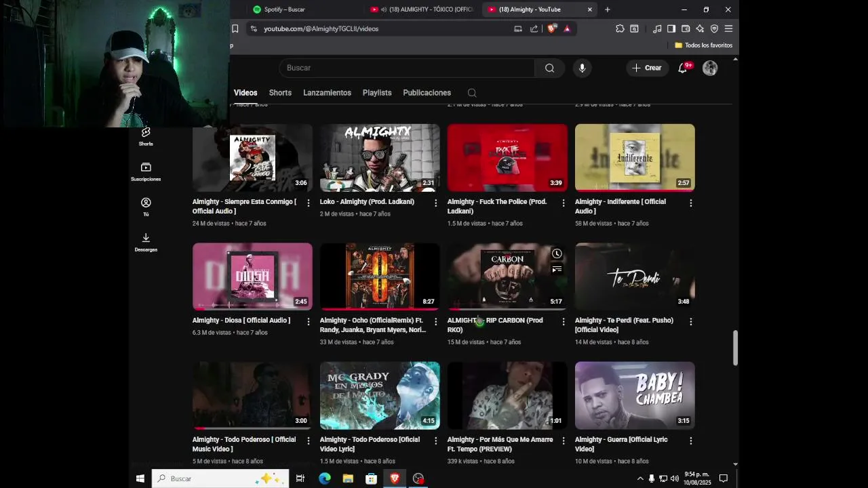This screenshot has height=488, width=868.
Task: Click the cast/install icon in address bar
Action: pyautogui.click(x=518, y=28)
